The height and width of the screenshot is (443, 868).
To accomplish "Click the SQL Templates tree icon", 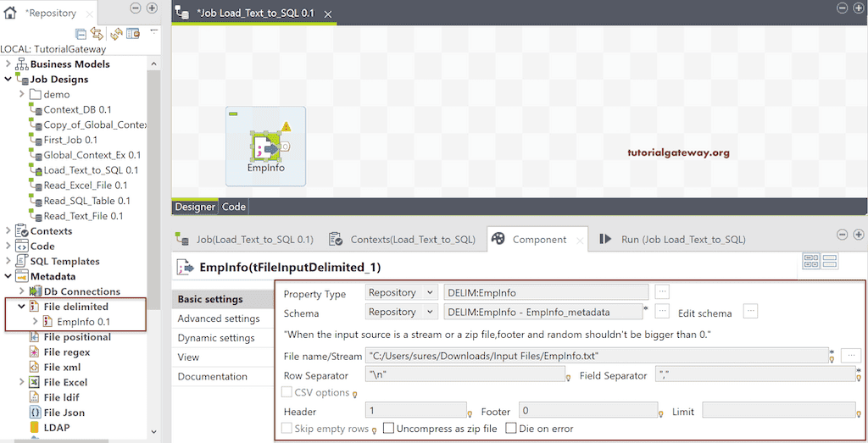I will pos(21,261).
